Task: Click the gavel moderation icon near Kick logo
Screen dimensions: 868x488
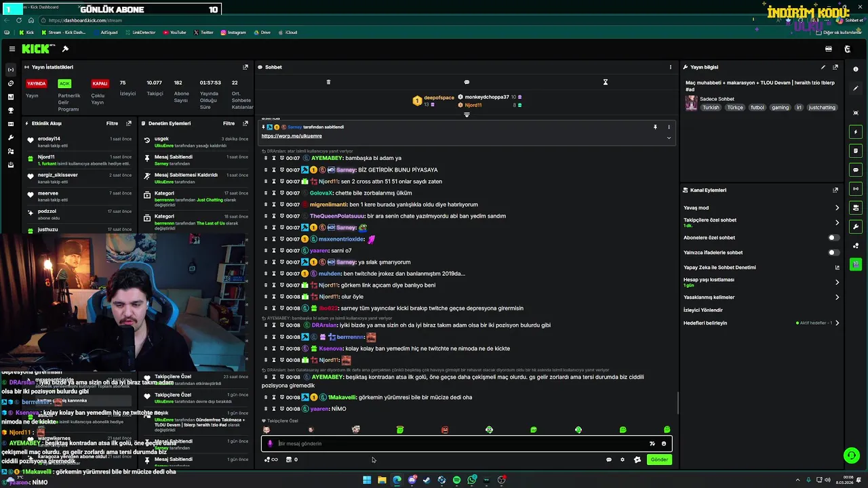Action: [x=65, y=49]
